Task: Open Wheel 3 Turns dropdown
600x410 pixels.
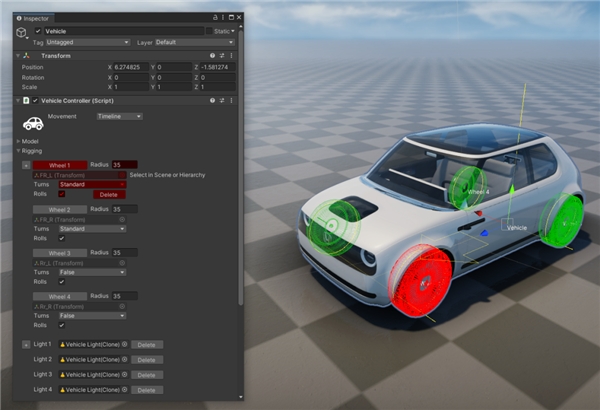Action: point(92,272)
